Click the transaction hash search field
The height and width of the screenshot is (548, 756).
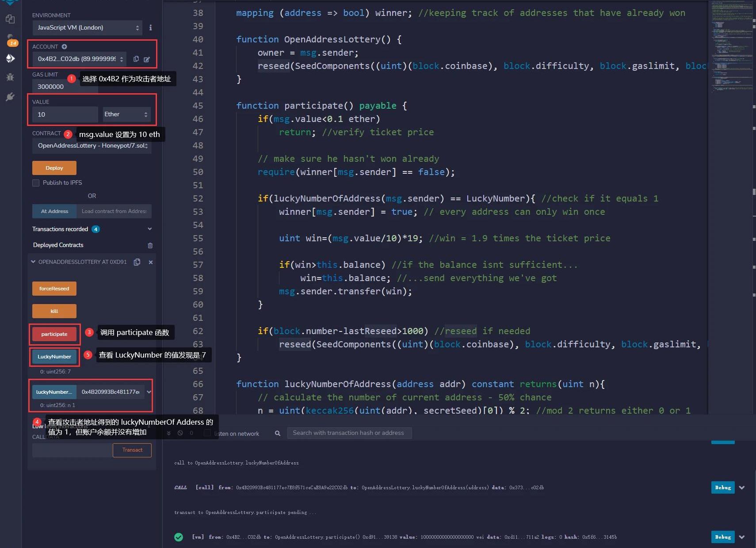[349, 433]
